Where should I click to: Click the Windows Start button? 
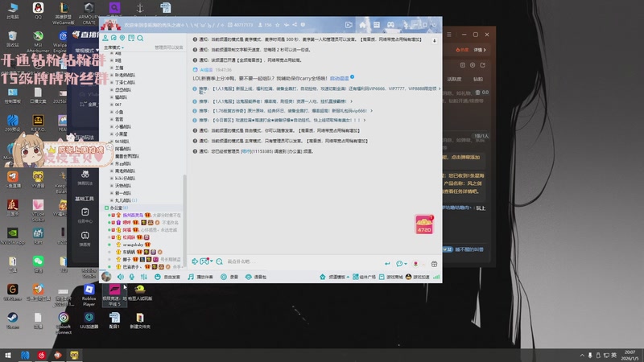tap(8, 355)
